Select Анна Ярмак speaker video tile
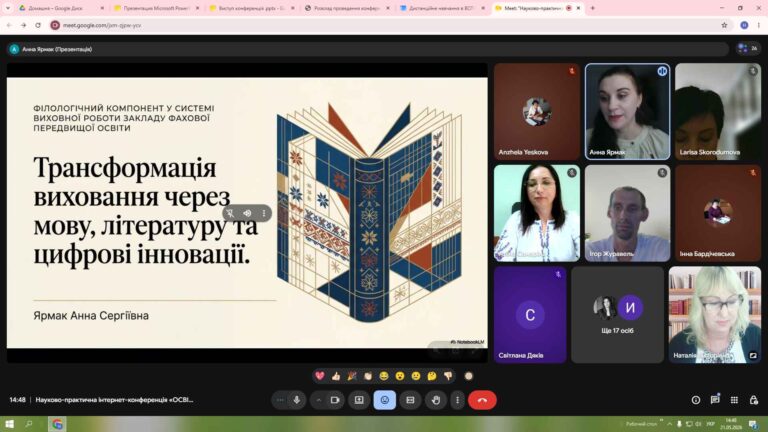Image resolution: width=768 pixels, height=432 pixels. coord(627,112)
